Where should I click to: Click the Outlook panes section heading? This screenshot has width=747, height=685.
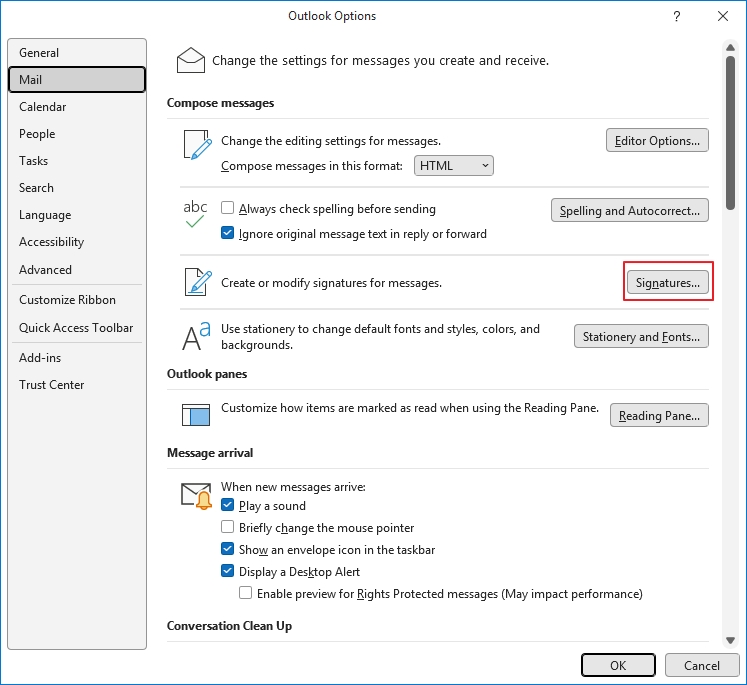(x=207, y=374)
